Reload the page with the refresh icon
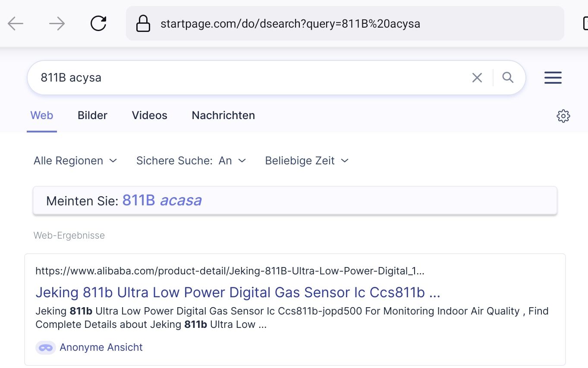This screenshot has height=368, width=588. (x=98, y=23)
